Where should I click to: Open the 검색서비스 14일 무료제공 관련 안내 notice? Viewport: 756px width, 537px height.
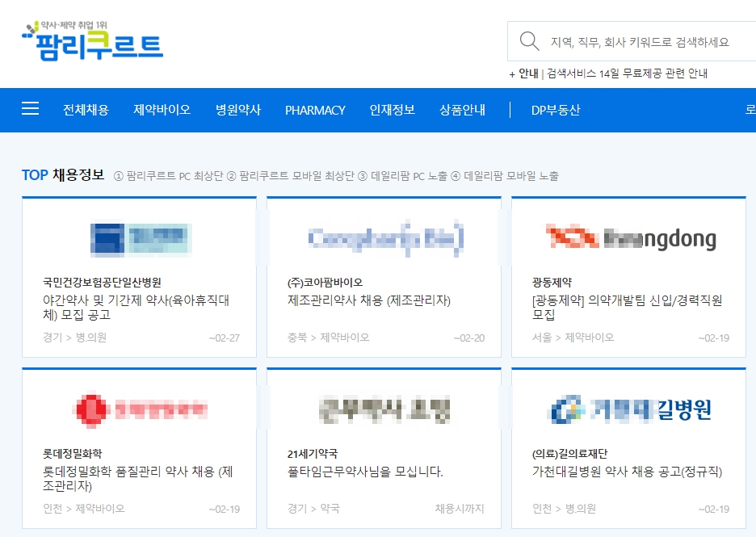click(627, 73)
